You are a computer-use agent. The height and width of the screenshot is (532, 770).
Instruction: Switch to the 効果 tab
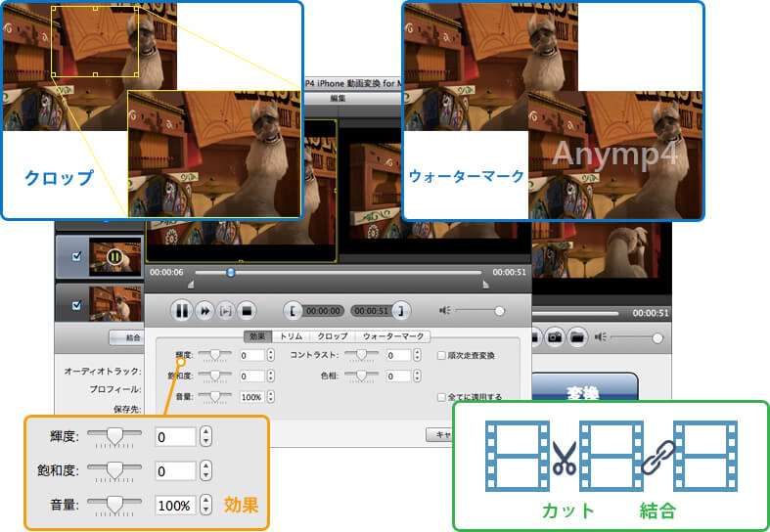(x=258, y=336)
